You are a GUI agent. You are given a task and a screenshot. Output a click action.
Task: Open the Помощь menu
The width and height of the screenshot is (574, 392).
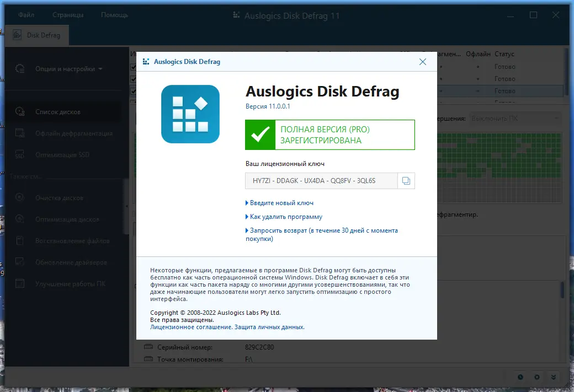tap(114, 15)
